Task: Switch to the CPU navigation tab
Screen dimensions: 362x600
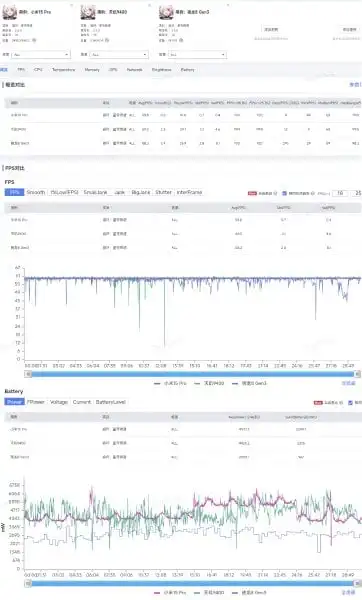Action: [x=38, y=70]
